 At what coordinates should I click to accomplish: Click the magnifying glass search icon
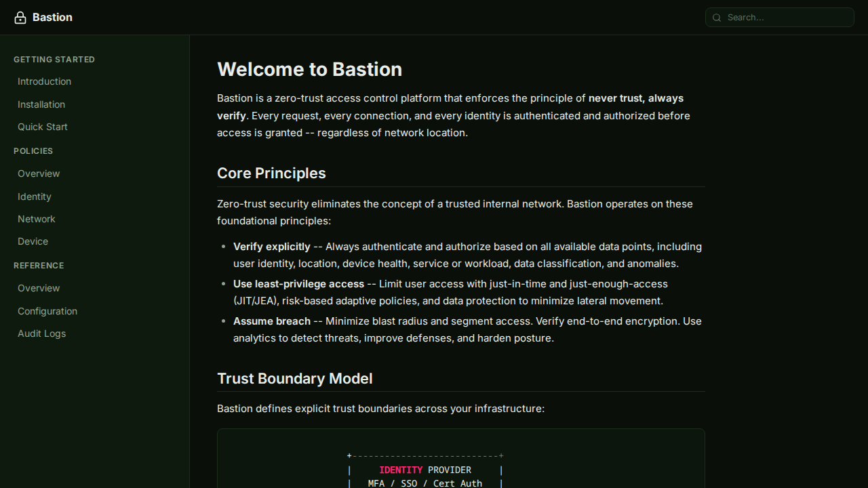pyautogui.click(x=717, y=18)
